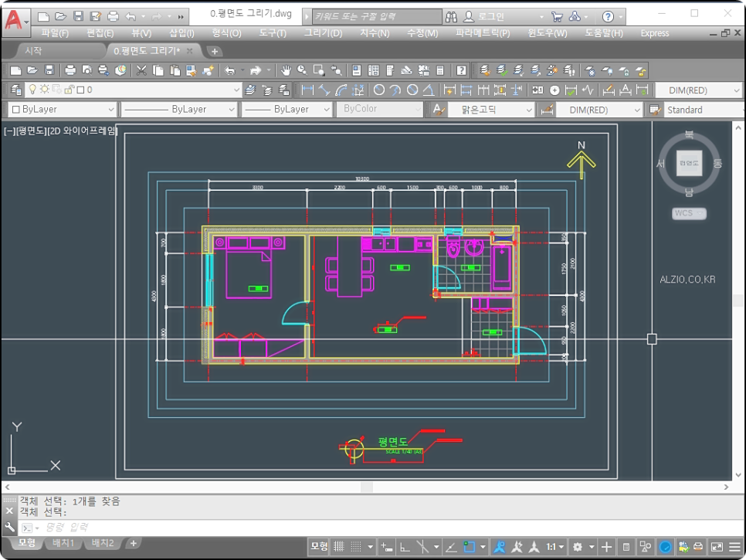Click the Layer Previous icon
Image resolution: width=746 pixels, height=560 pixels.
(x=267, y=90)
